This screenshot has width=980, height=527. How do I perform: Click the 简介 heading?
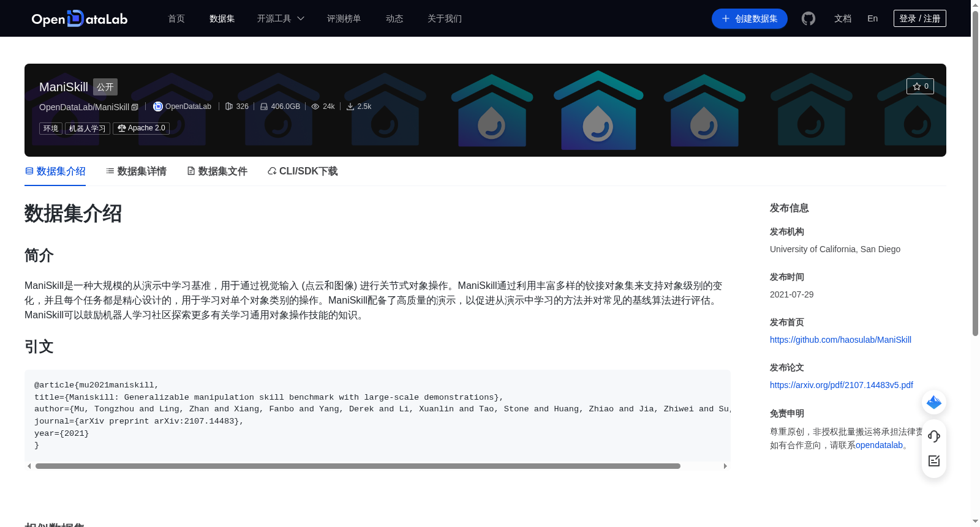click(39, 255)
